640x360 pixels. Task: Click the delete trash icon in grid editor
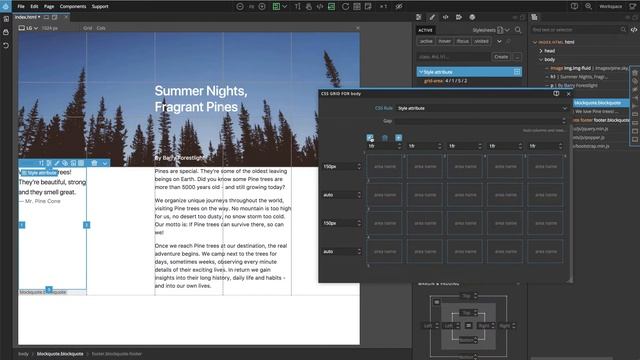point(384,138)
